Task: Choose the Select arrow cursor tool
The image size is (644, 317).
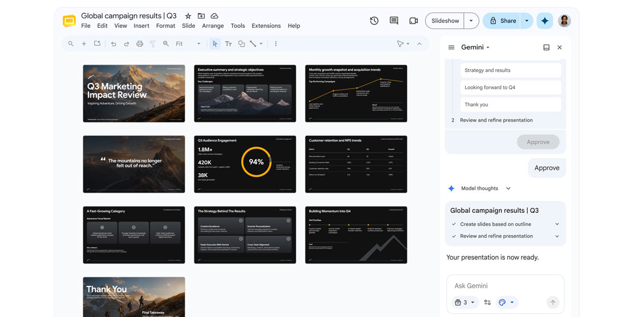Action: pos(215,44)
